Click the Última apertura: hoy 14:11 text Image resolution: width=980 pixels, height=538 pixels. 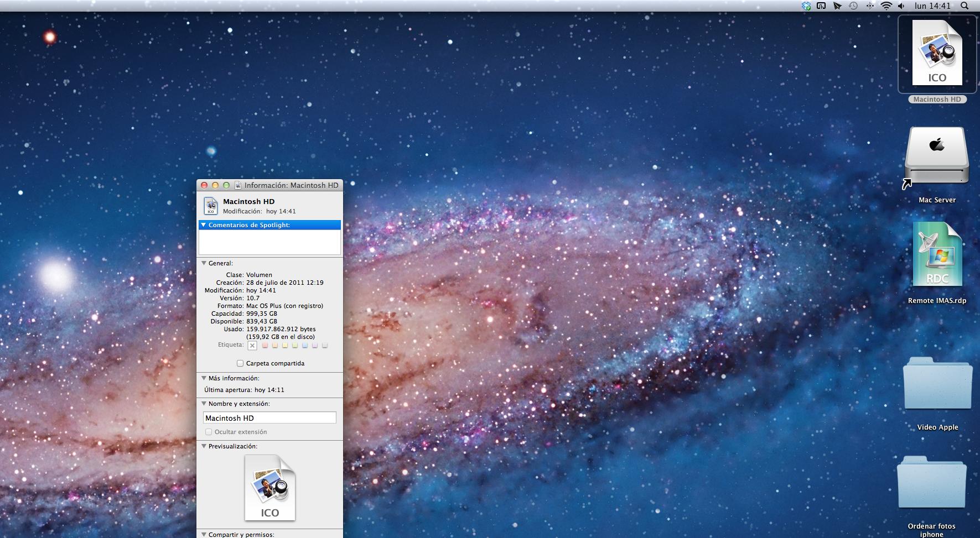[244, 390]
